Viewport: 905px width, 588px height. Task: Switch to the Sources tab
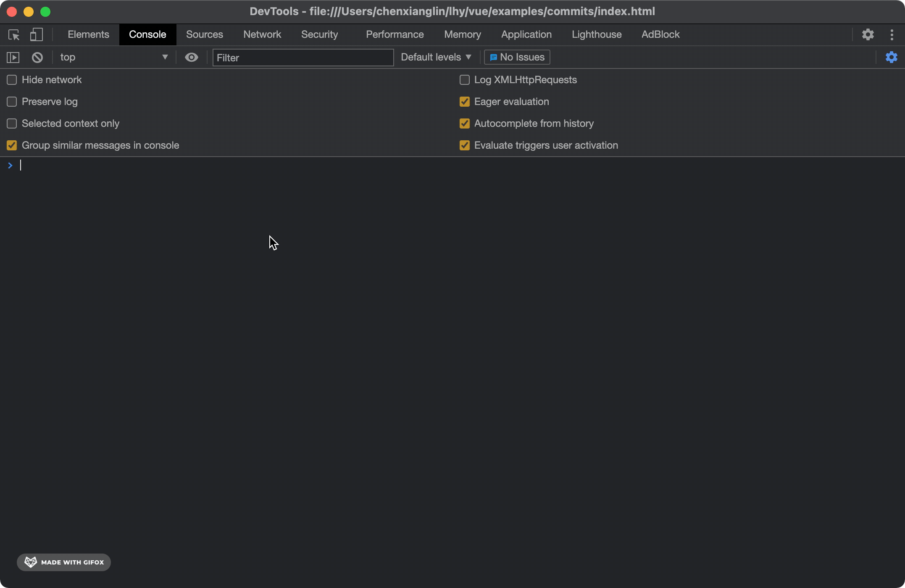204,34
